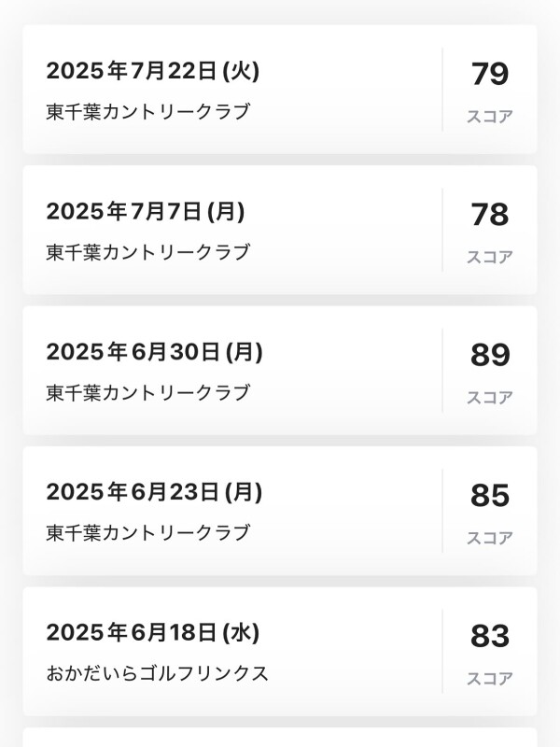Tap おかだいらゴルフリンクス course name
This screenshot has height=747, width=560.
point(157,673)
